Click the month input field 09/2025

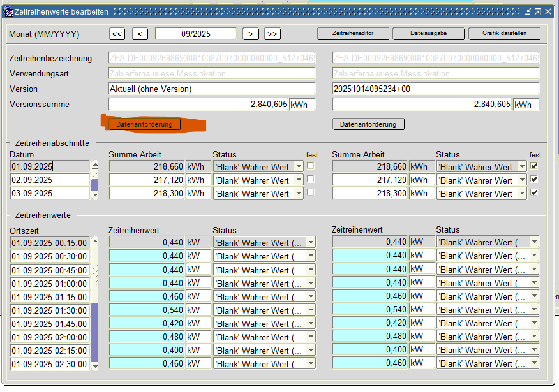(x=196, y=34)
